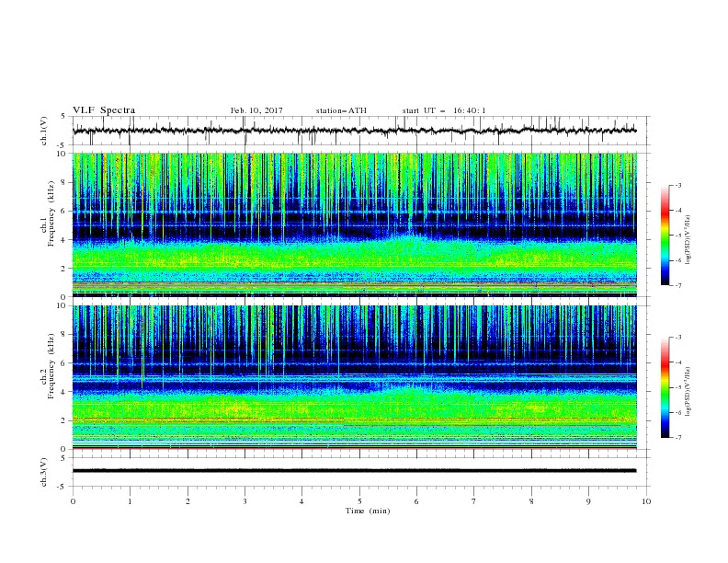Click the lower colorbar 'log(PSD)(V²/Hz)' label

[688, 391]
